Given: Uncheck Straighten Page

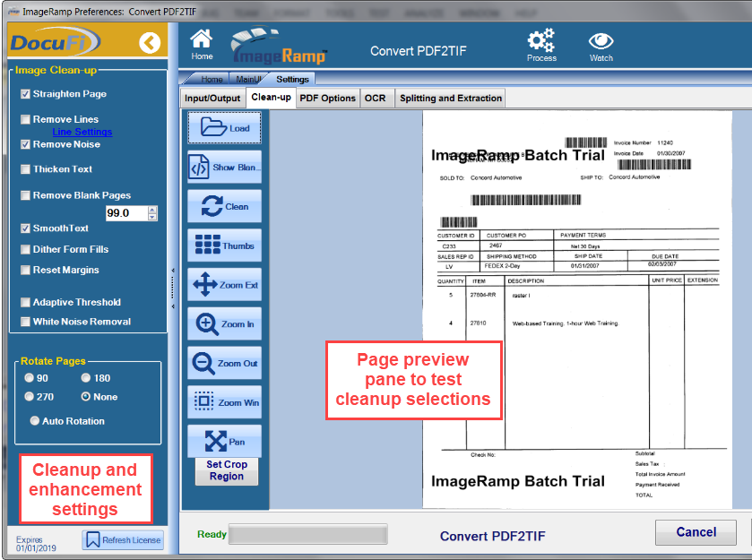Looking at the screenshot, I should pos(25,94).
